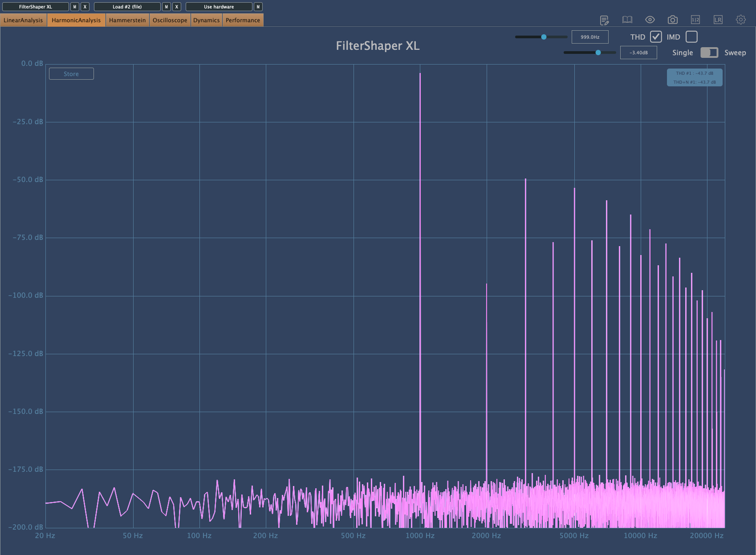Click the FilterShaper XL graph title
The image size is (756, 555).
click(378, 46)
